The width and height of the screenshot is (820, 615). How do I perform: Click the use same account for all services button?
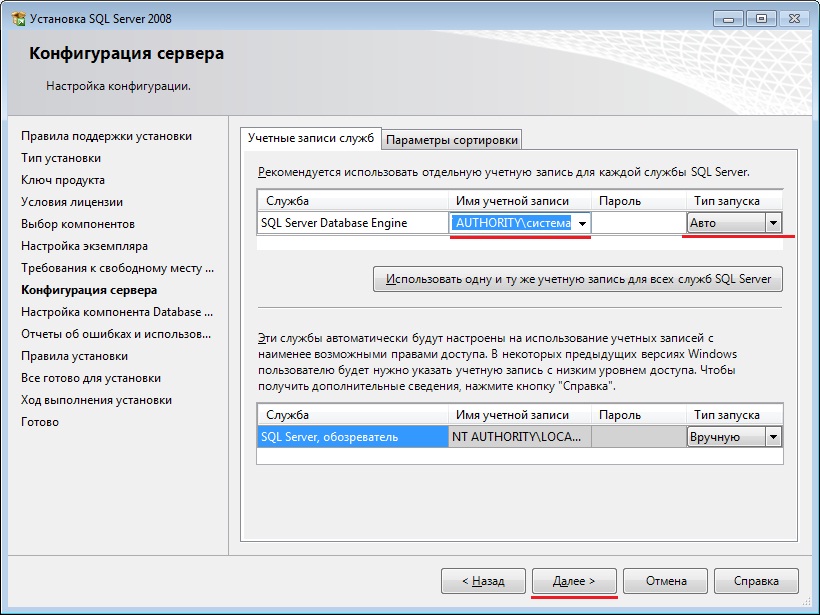tap(578, 279)
